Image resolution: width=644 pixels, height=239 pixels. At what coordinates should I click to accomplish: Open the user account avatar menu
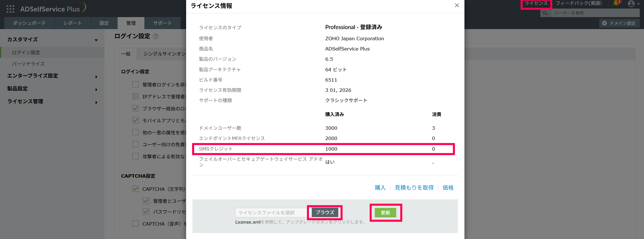pyautogui.click(x=631, y=4)
